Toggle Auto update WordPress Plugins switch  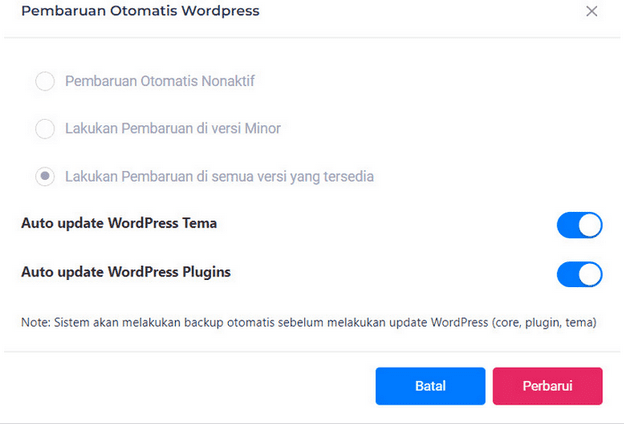coord(579,274)
